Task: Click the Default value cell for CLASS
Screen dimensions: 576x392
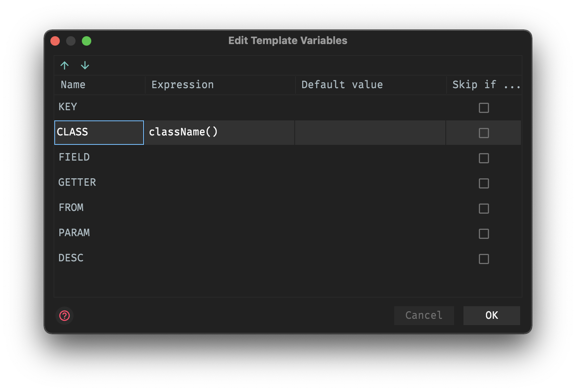Action: [370, 133]
